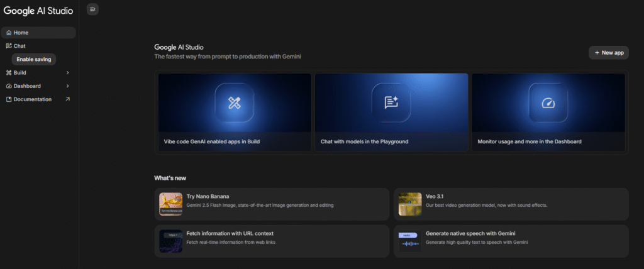Click the Enable saving button
Image resolution: width=644 pixels, height=269 pixels.
pos(34,59)
